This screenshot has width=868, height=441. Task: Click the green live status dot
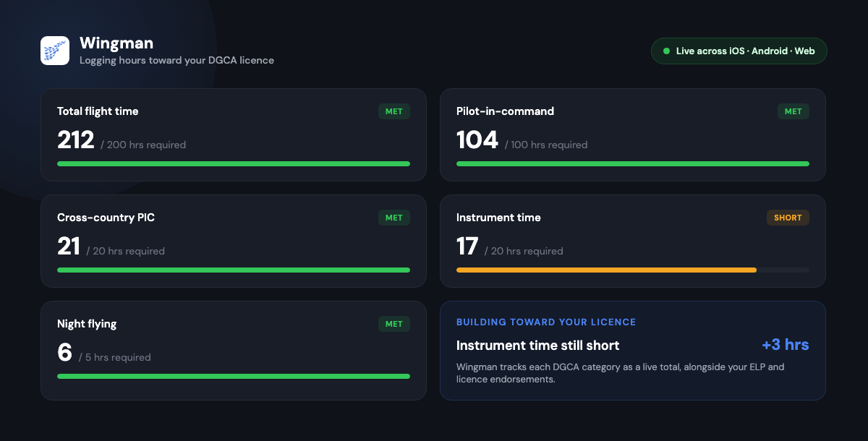click(x=666, y=51)
